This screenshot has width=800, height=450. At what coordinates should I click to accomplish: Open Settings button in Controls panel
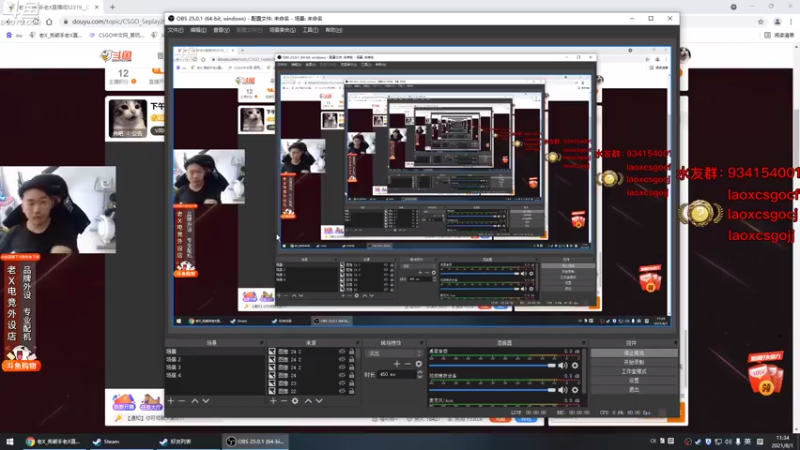pyautogui.click(x=634, y=381)
